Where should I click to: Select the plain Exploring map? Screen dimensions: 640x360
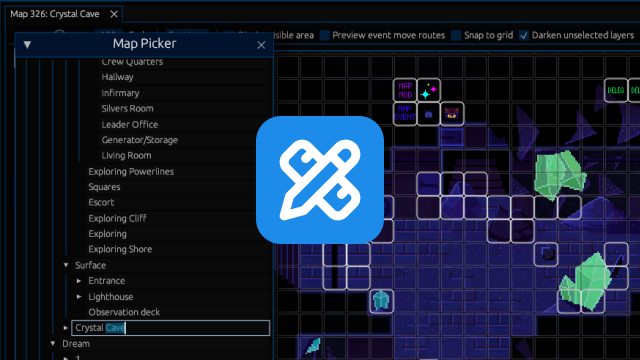tap(107, 234)
